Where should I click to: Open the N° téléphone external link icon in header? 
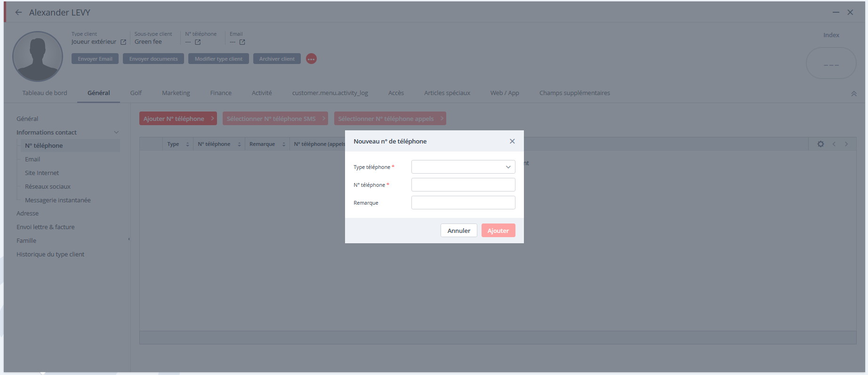pyautogui.click(x=198, y=42)
